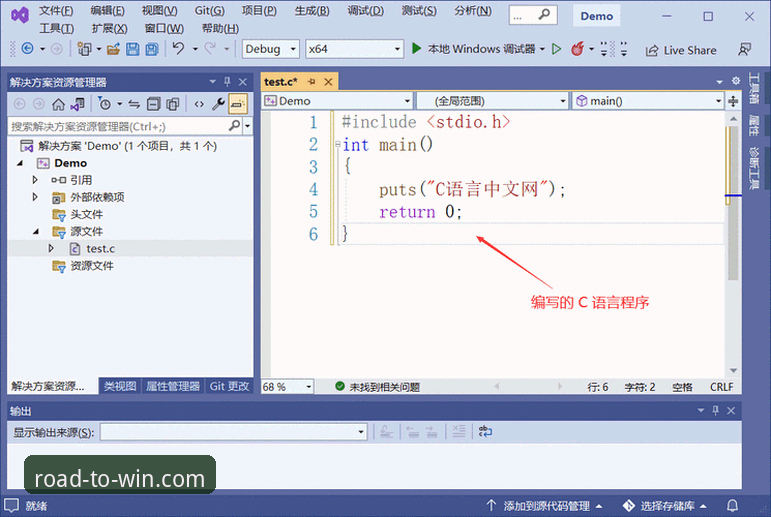Click the editor tab settings gear icon
Viewport: 771px width, 517px height.
736,81
